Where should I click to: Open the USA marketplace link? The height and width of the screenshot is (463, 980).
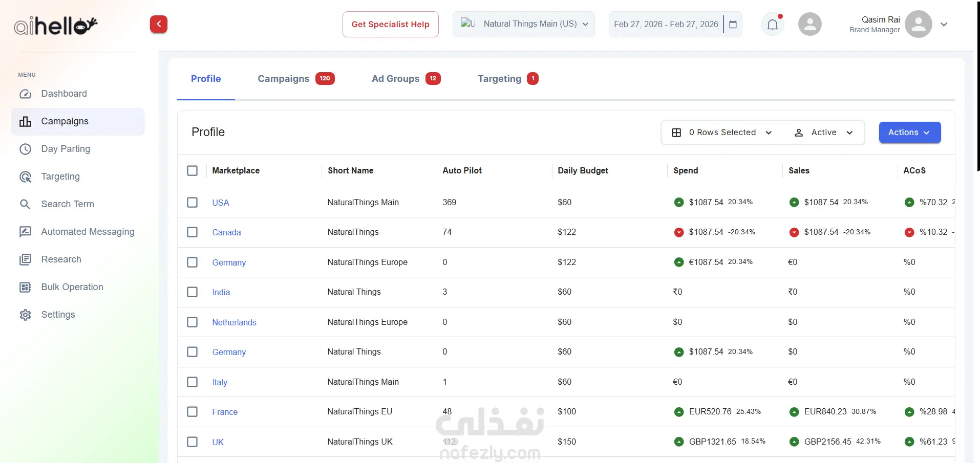coord(221,203)
